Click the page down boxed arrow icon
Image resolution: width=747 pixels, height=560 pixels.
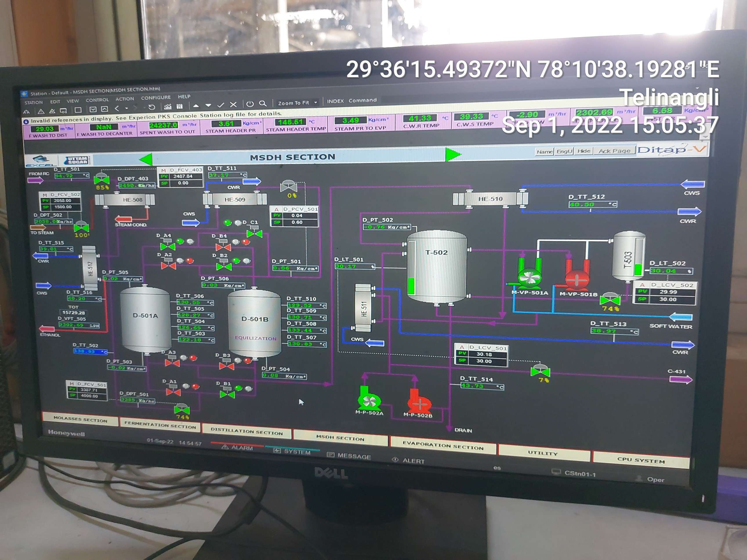(93, 109)
